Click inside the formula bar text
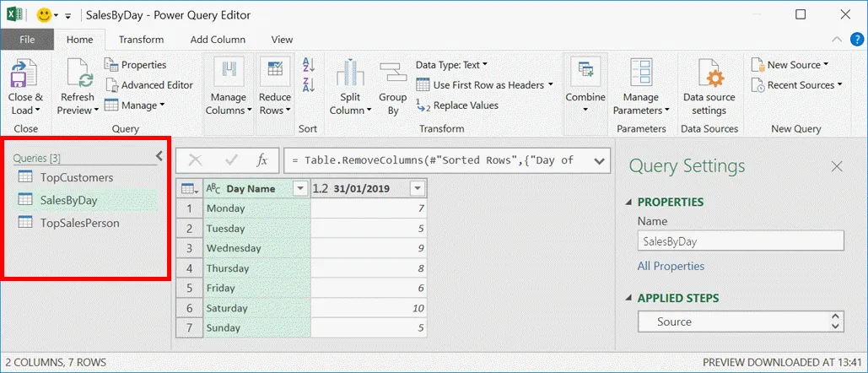This screenshot has height=373, width=868. click(433, 160)
